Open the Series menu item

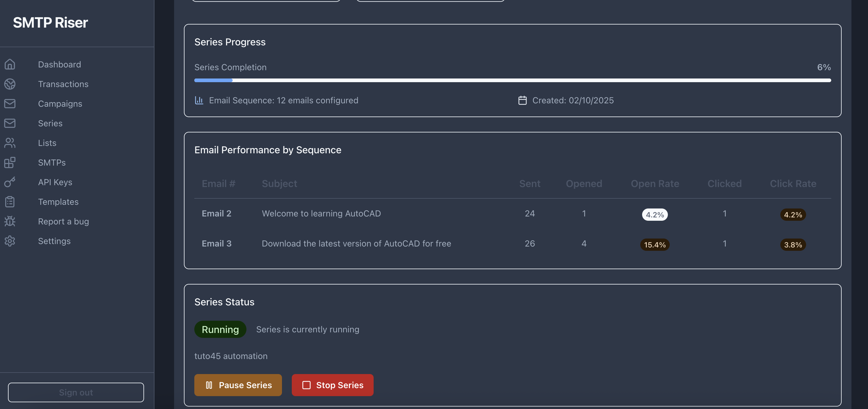point(50,123)
